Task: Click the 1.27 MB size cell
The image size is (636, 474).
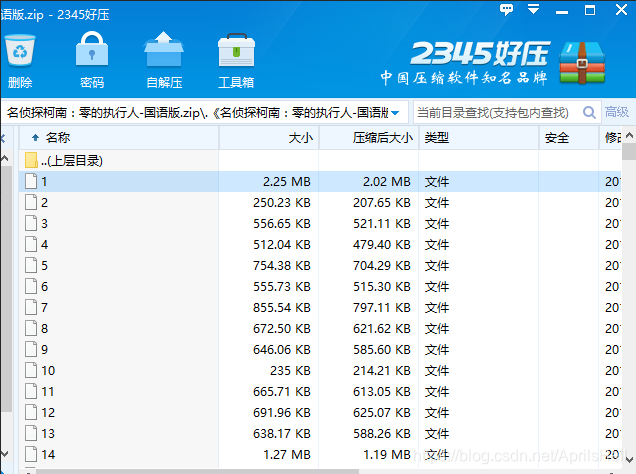Action: pyautogui.click(x=287, y=455)
